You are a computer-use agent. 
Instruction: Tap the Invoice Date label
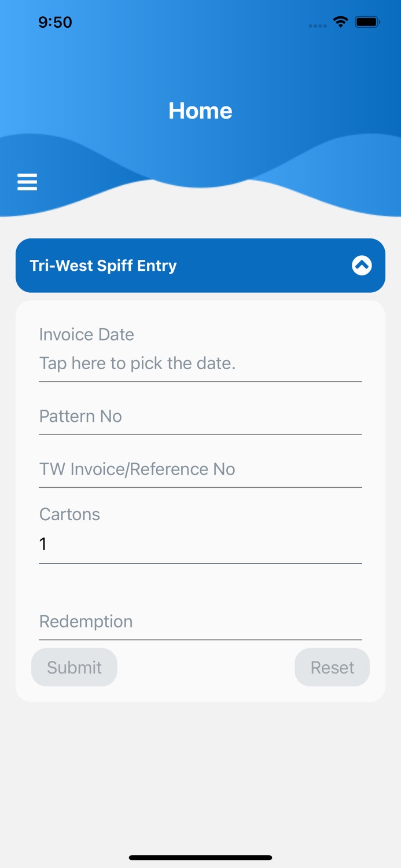(86, 334)
